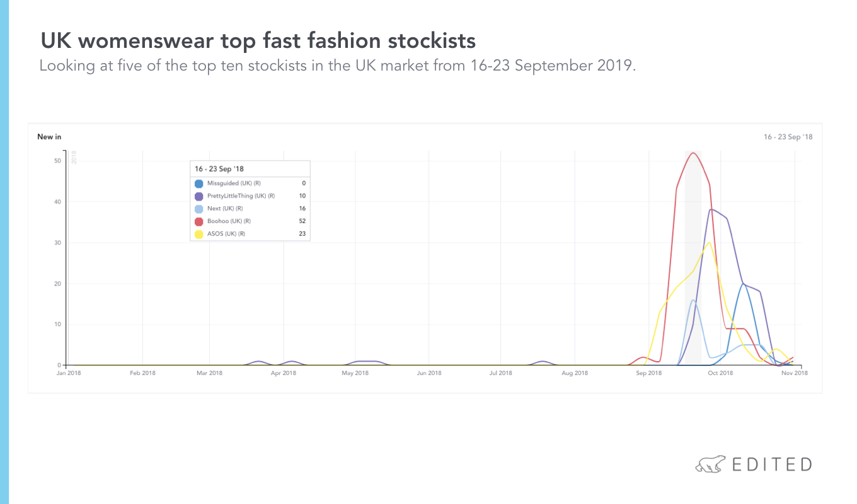Viewport: 857px width, 504px height.
Task: Click the Apr 2018 axis label
Action: click(x=284, y=373)
